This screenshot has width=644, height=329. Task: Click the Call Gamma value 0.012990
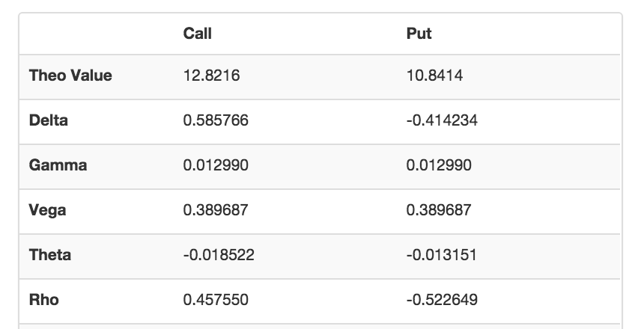coord(216,165)
